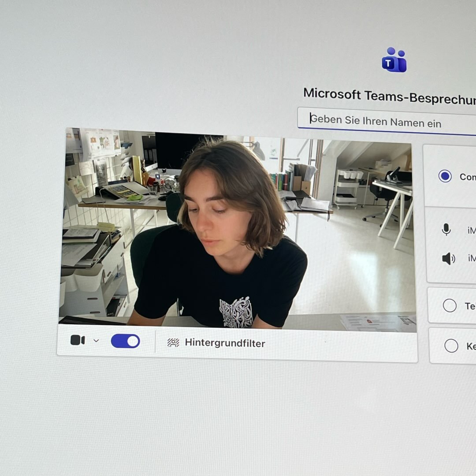
Task: Open speaker device label next to speaker icon
Action: pyautogui.click(x=472, y=258)
